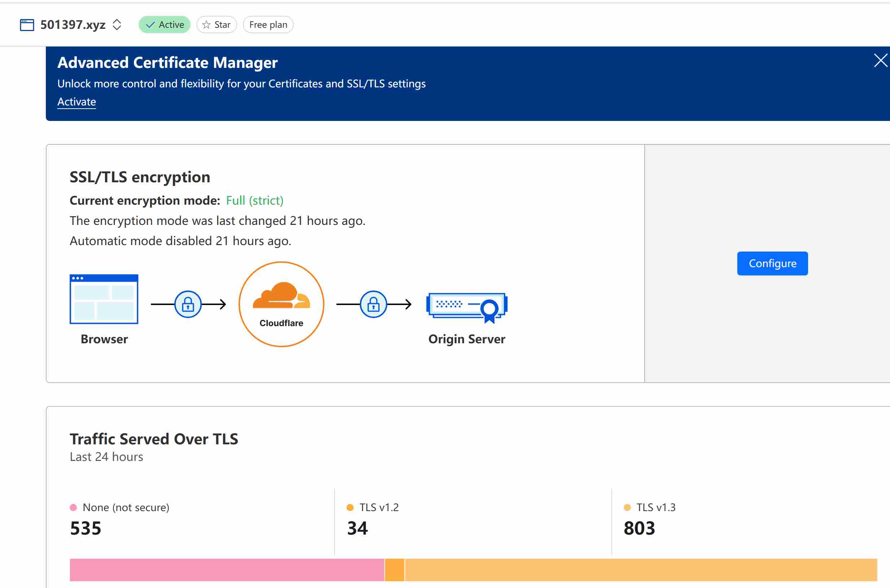890x588 pixels.
Task: Click the lock icon between Browser and Cloudflare
Action: [x=188, y=304]
